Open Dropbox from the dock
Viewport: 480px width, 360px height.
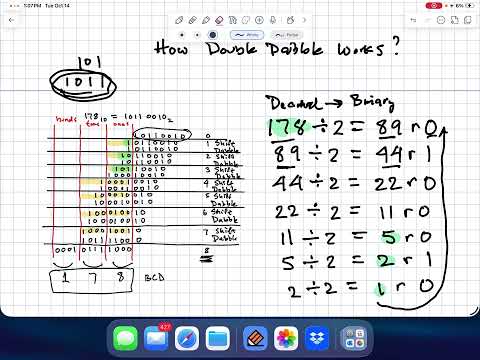[x=317, y=338]
